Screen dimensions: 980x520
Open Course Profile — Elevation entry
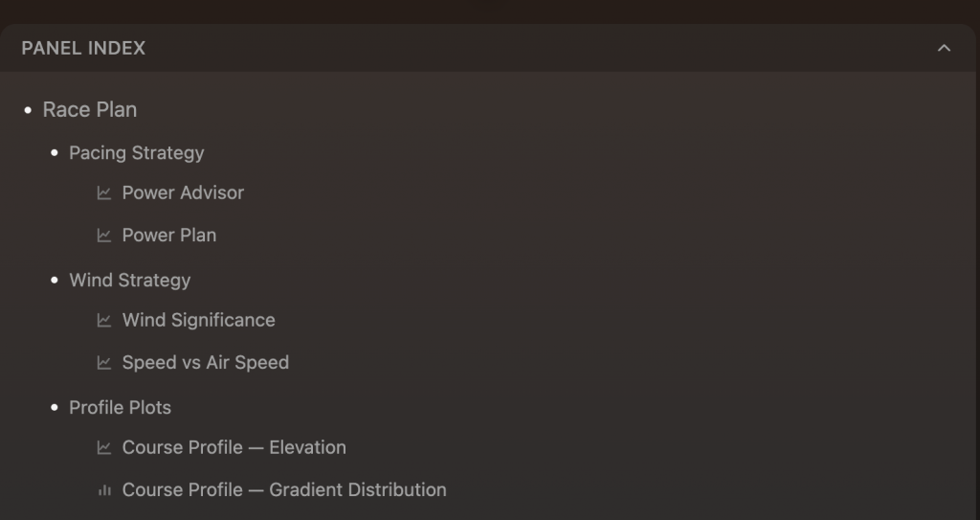(234, 447)
